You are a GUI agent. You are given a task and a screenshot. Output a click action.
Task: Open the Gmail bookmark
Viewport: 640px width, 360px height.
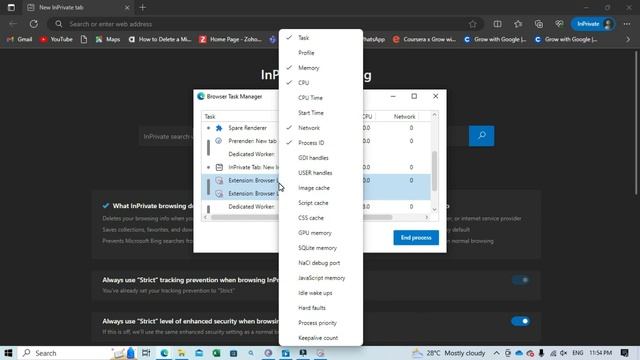click(x=20, y=40)
